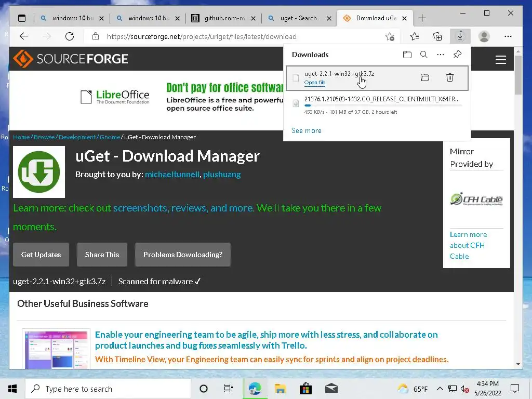Image resolution: width=532 pixels, height=399 pixels.
Task: Click 'Browse' breadcrumb link
Action: coord(44,137)
